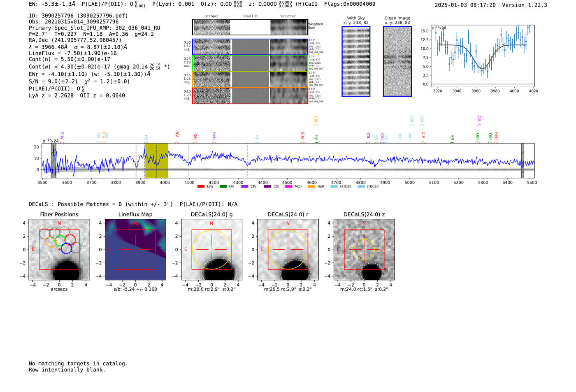
Task: Open the DECaLS(24.0) g cutout
Action: click(x=211, y=249)
